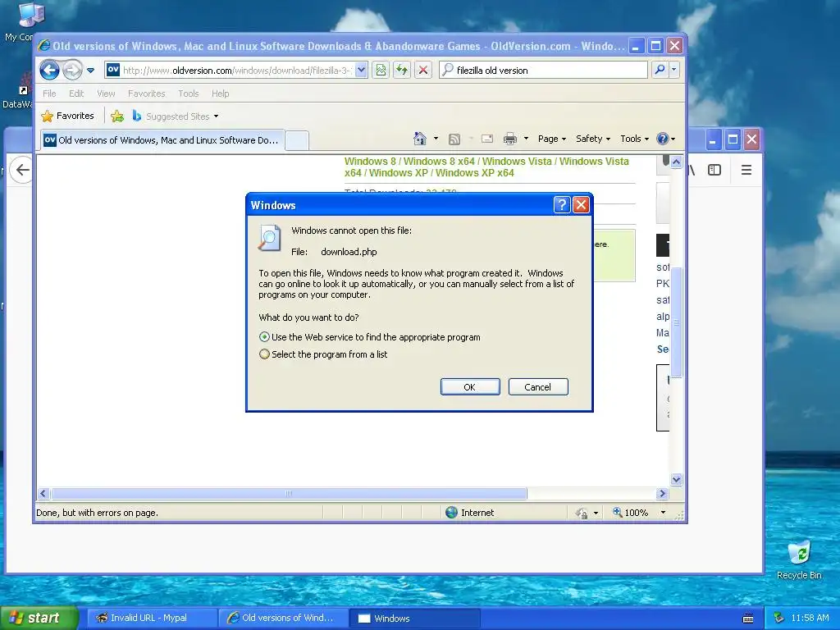Click the horizontal scrollbar left arrow
The image size is (840, 630).
point(44,493)
